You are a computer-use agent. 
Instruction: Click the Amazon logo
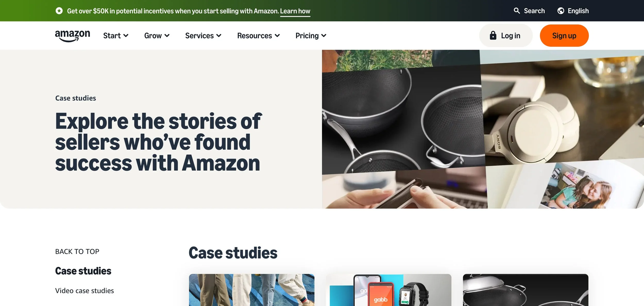coord(73,36)
